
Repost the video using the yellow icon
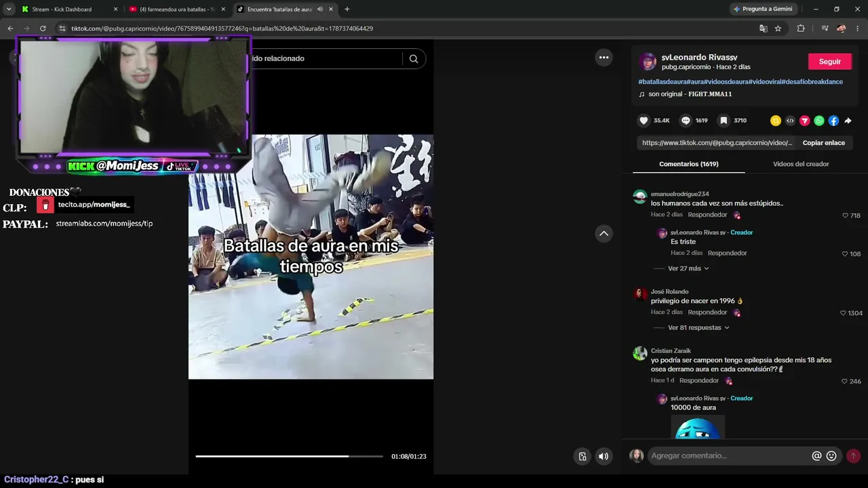pos(776,121)
